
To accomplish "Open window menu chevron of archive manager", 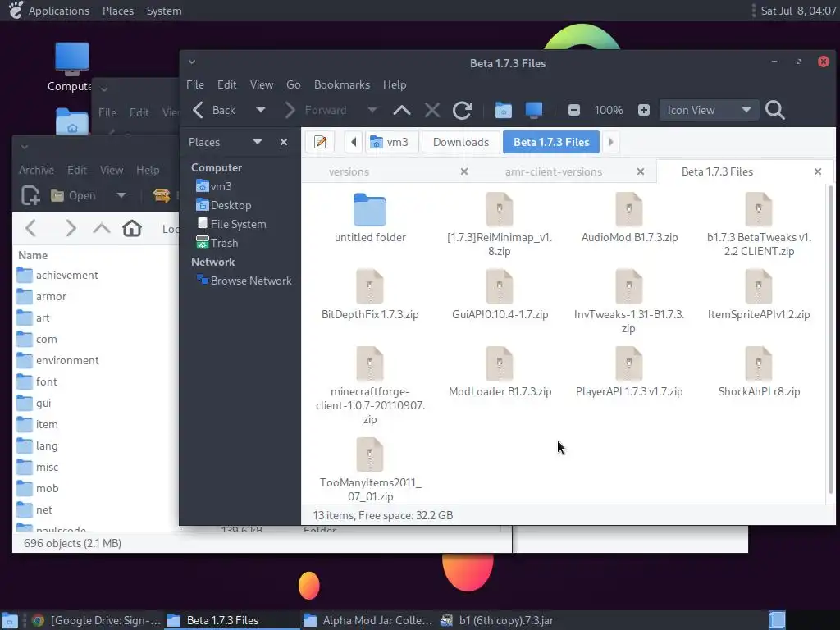I will (25, 146).
